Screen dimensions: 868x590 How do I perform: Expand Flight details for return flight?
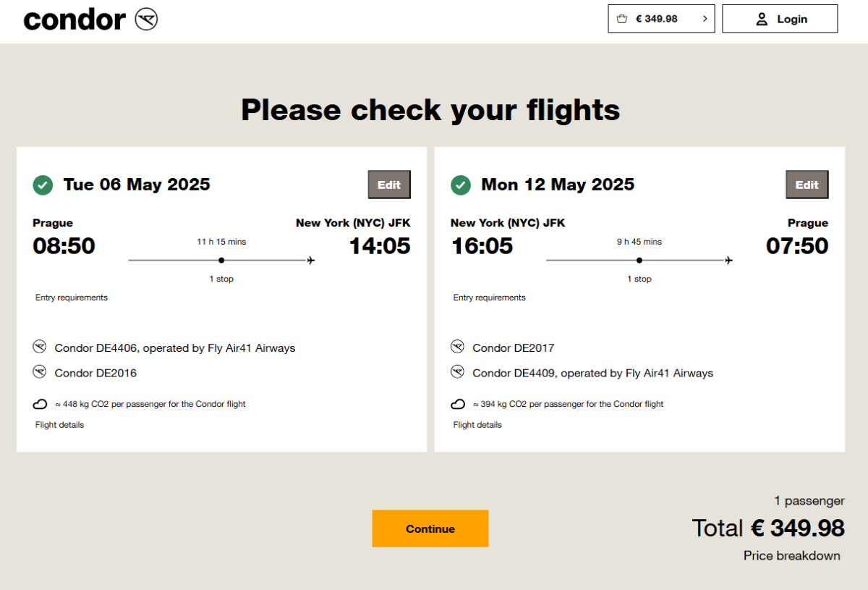pyautogui.click(x=477, y=425)
